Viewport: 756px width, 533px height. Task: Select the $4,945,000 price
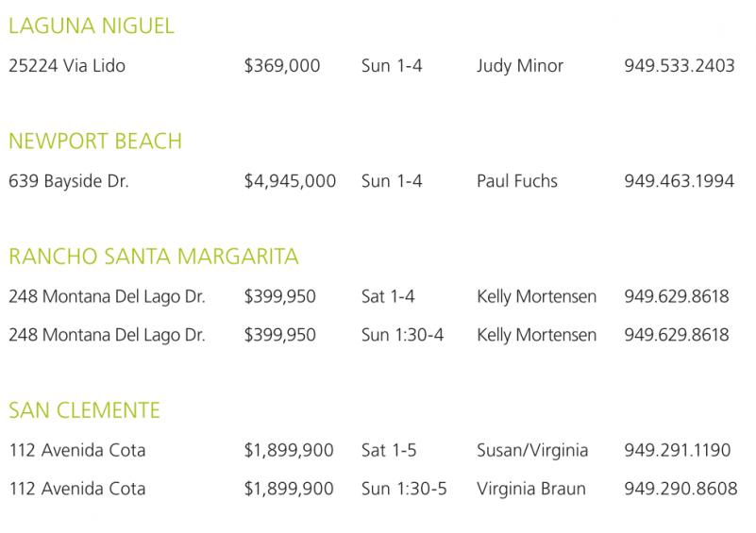[290, 181]
